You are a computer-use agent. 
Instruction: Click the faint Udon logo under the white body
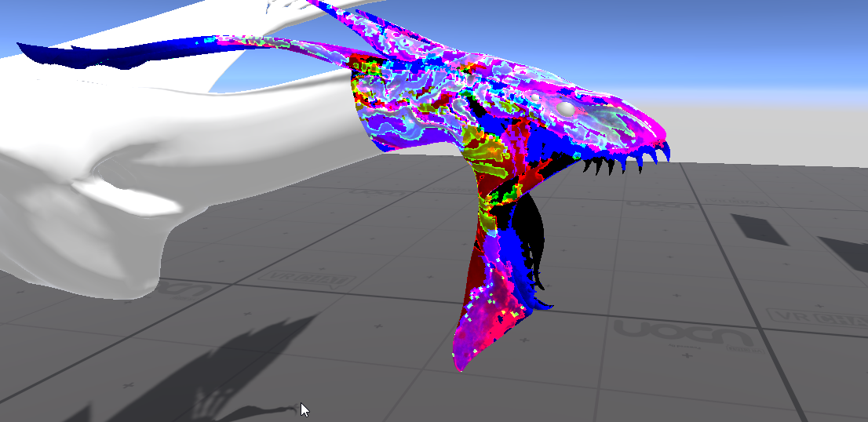click(184, 289)
